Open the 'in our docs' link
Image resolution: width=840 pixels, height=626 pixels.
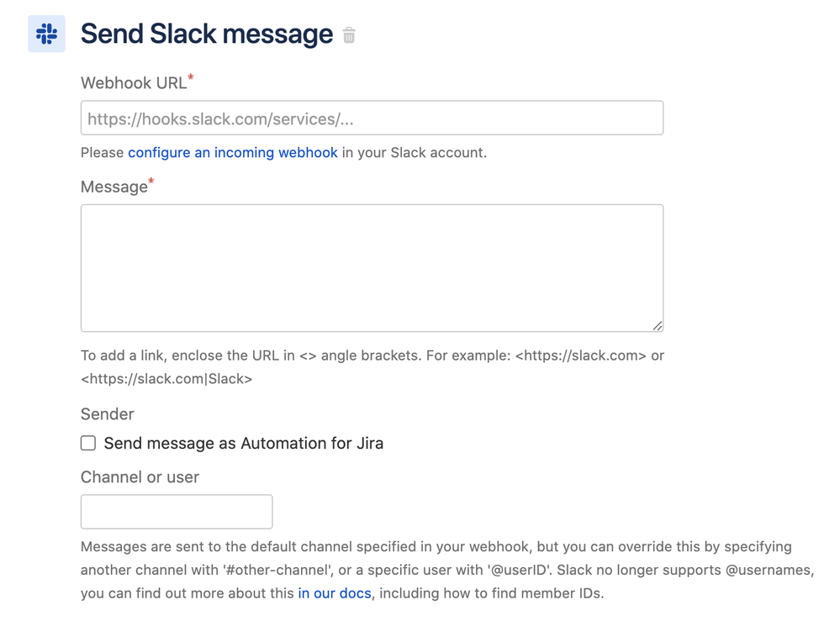pyautogui.click(x=335, y=593)
